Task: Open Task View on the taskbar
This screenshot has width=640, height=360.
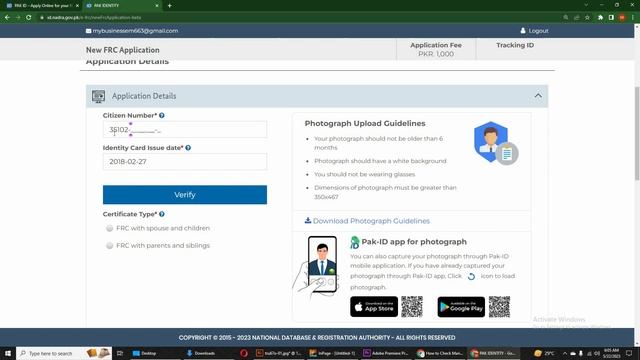Action: (x=120, y=353)
